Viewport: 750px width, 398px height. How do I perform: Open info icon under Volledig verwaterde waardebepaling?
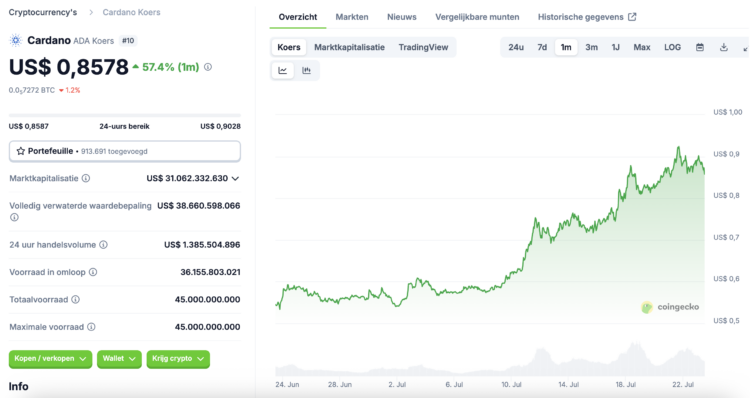pos(14,217)
